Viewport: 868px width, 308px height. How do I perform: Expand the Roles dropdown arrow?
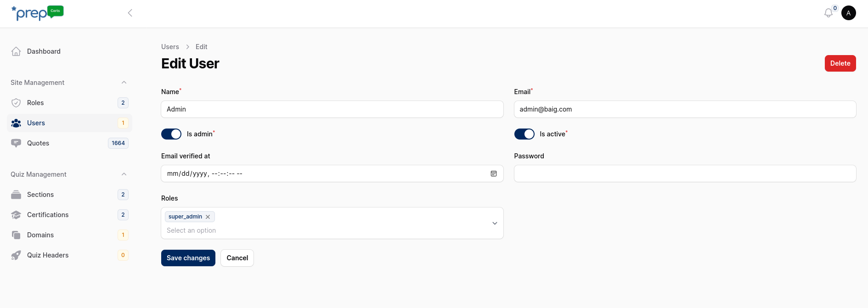point(495,223)
